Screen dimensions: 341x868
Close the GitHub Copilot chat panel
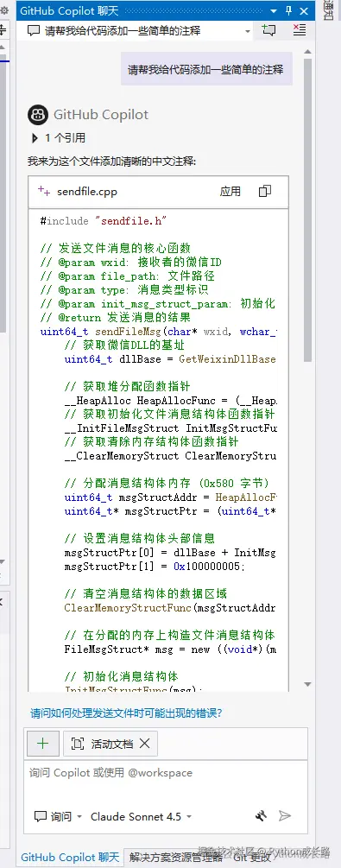point(304,10)
